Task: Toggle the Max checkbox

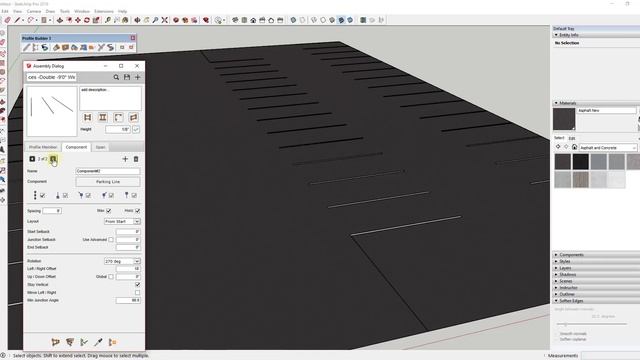Action: coord(109,211)
